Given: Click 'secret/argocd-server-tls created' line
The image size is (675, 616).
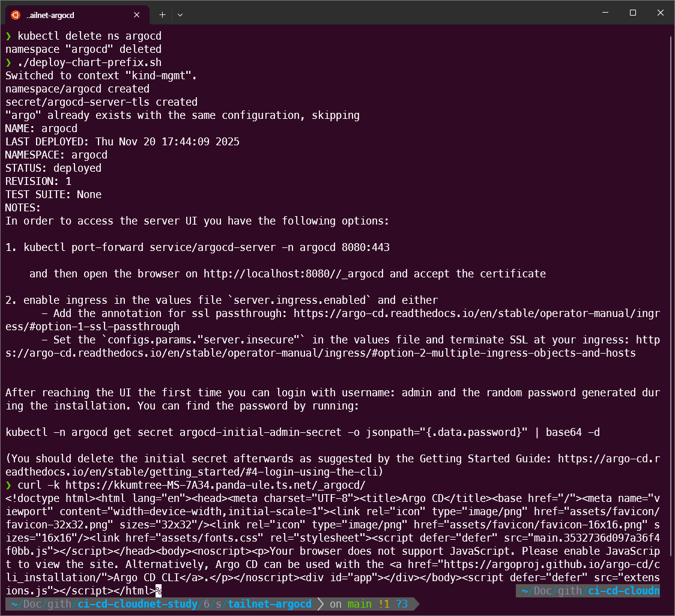Looking at the screenshot, I should click(x=101, y=102).
